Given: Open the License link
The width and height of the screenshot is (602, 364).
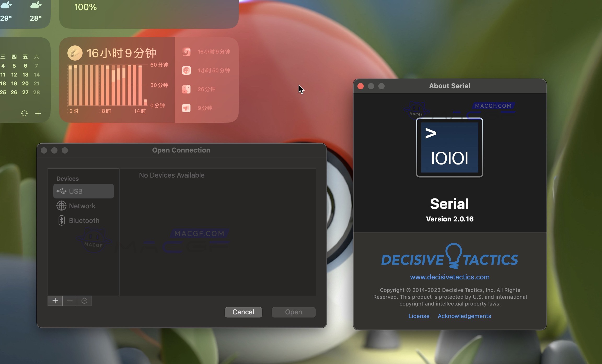Looking at the screenshot, I should click(419, 316).
